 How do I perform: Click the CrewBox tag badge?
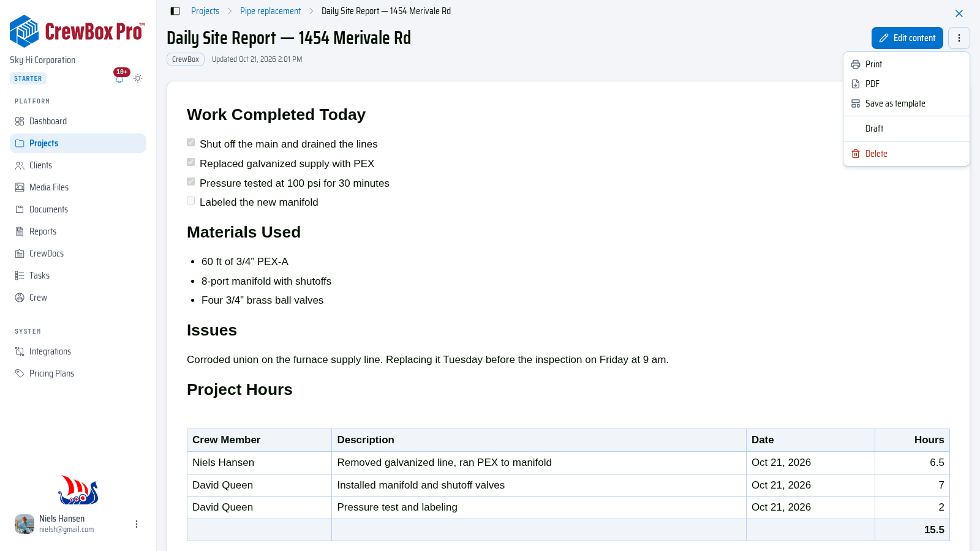[x=186, y=59]
